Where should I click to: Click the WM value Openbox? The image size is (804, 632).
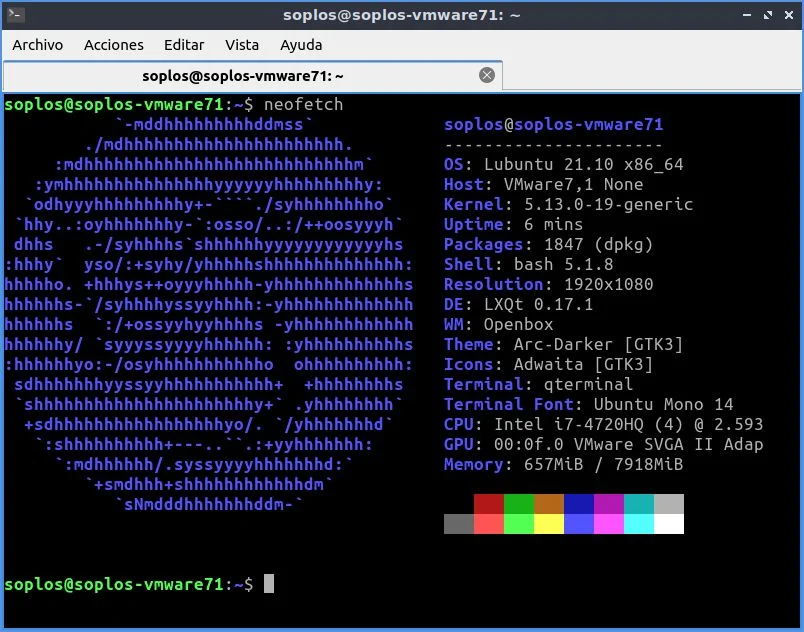pos(518,324)
